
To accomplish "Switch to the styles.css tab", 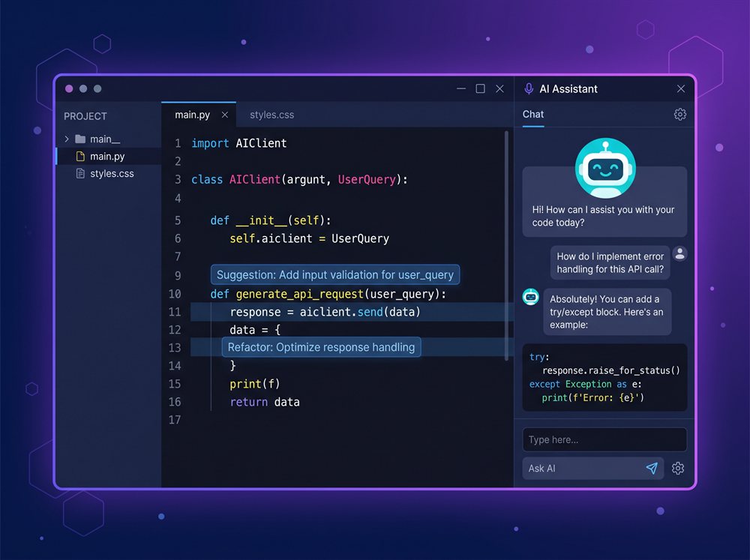I will (271, 115).
